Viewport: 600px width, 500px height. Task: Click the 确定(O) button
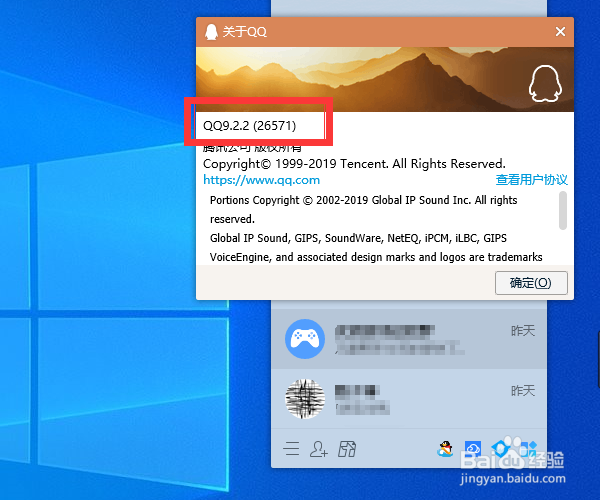[531, 283]
